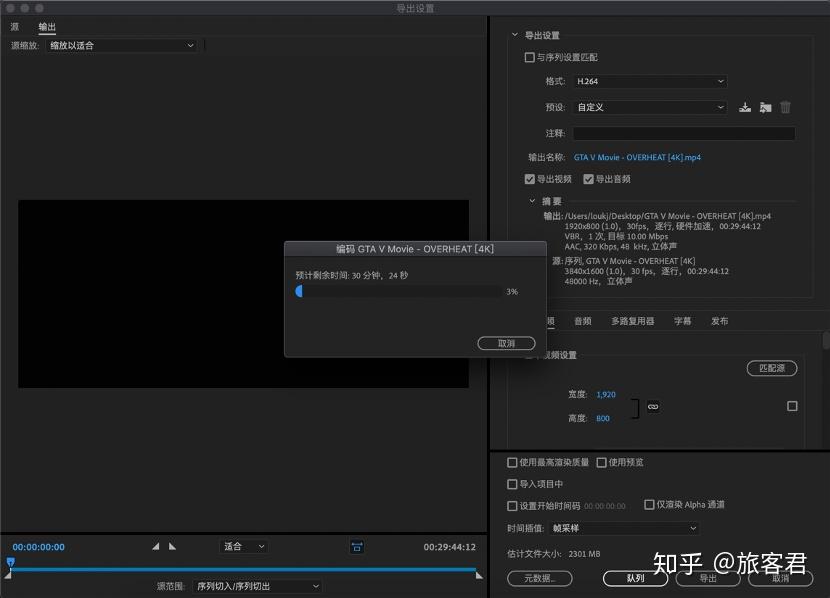
Task: Toggle the width-height link icon
Action: point(653,406)
